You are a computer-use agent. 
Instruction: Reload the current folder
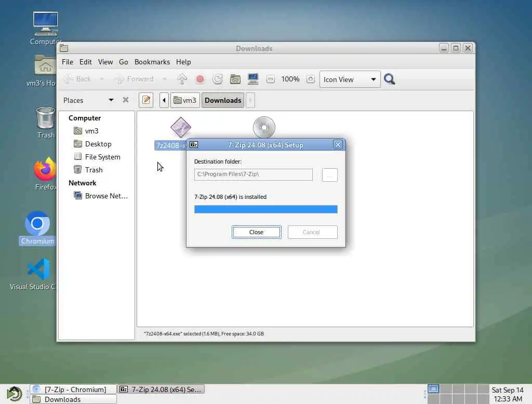pos(218,79)
